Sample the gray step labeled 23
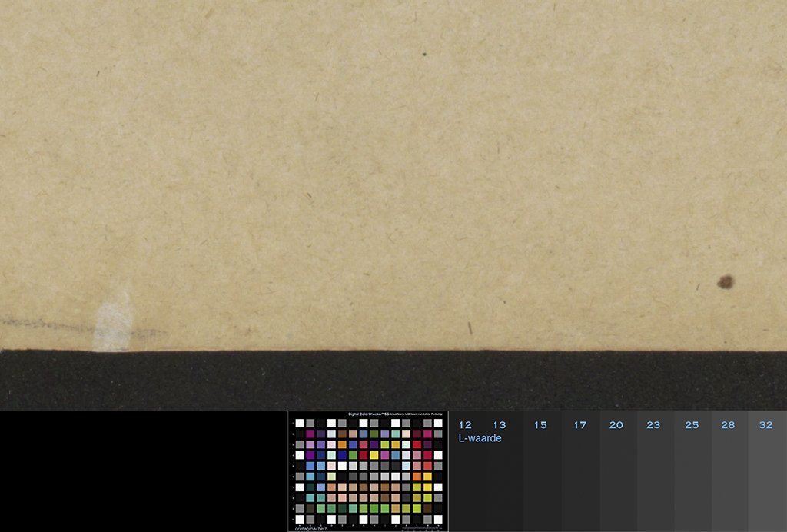The image size is (787, 532). click(654, 477)
